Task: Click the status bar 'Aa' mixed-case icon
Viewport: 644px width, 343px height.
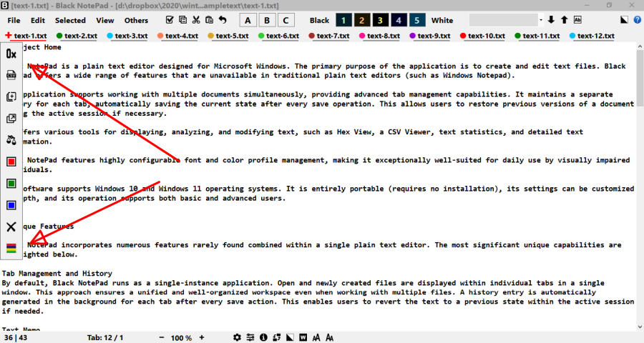Action: tap(329, 337)
